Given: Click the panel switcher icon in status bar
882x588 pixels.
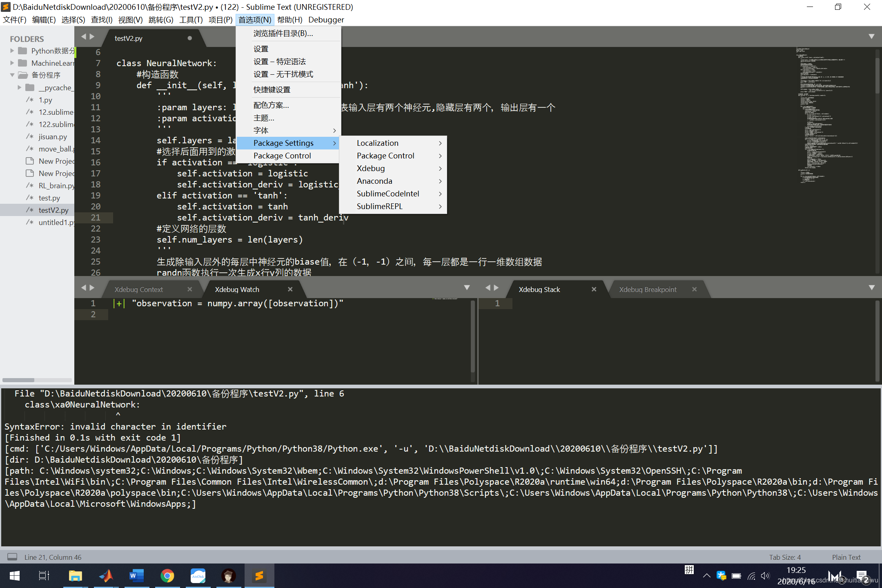Looking at the screenshot, I should (12, 557).
